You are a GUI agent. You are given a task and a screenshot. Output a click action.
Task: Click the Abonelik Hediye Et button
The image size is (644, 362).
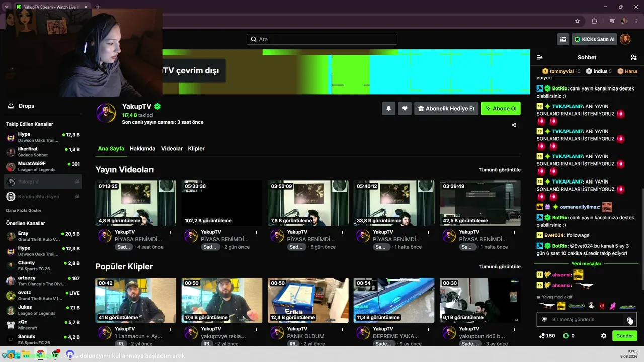click(446, 108)
